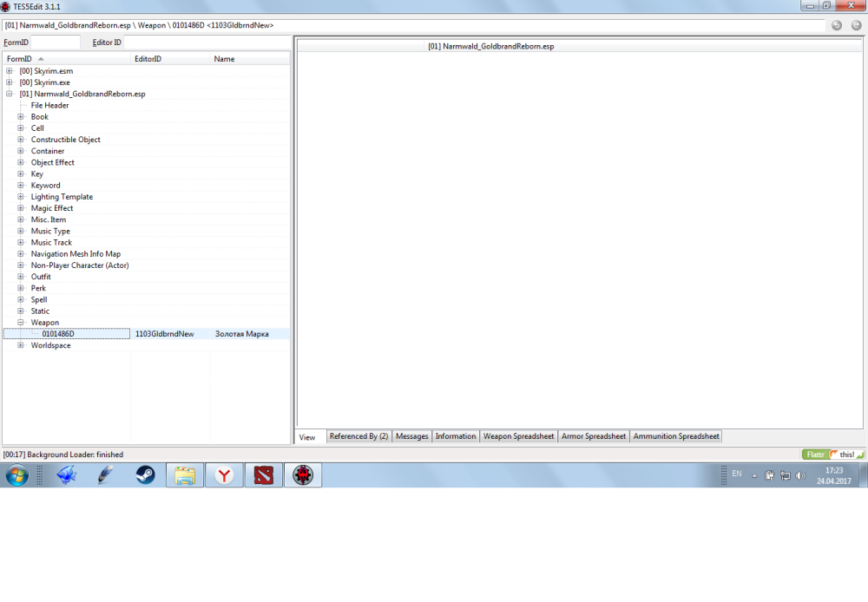Expand the Keyword group
Image resolution: width=868 pixels, height=602 pixels.
(x=21, y=186)
